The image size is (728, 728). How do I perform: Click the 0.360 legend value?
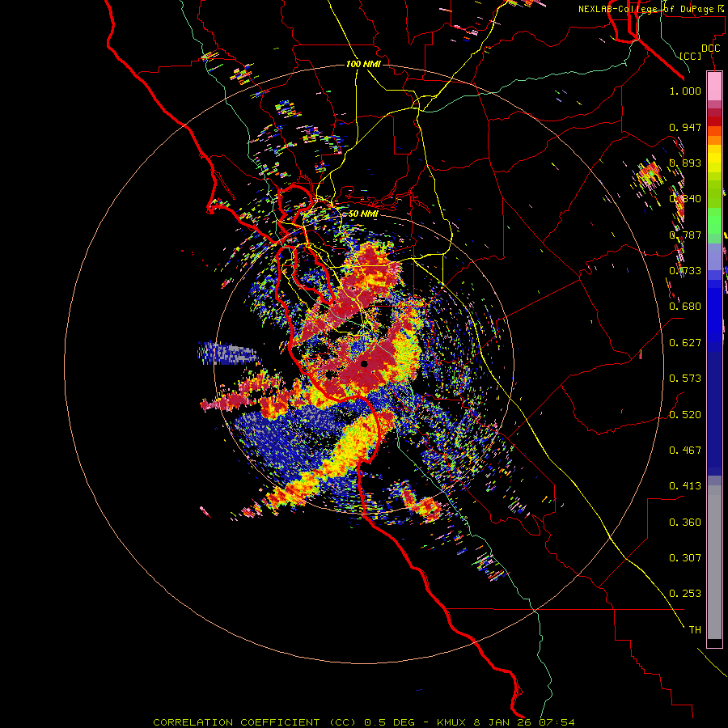point(685,523)
